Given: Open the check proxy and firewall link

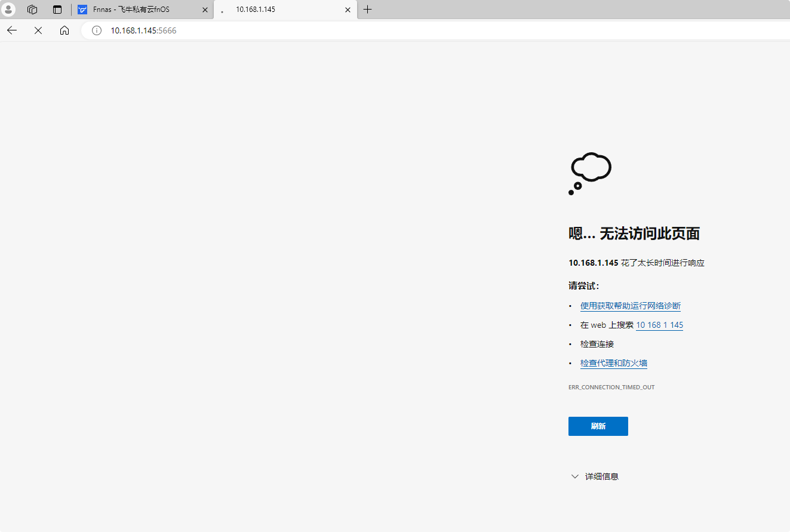Looking at the screenshot, I should (614, 363).
